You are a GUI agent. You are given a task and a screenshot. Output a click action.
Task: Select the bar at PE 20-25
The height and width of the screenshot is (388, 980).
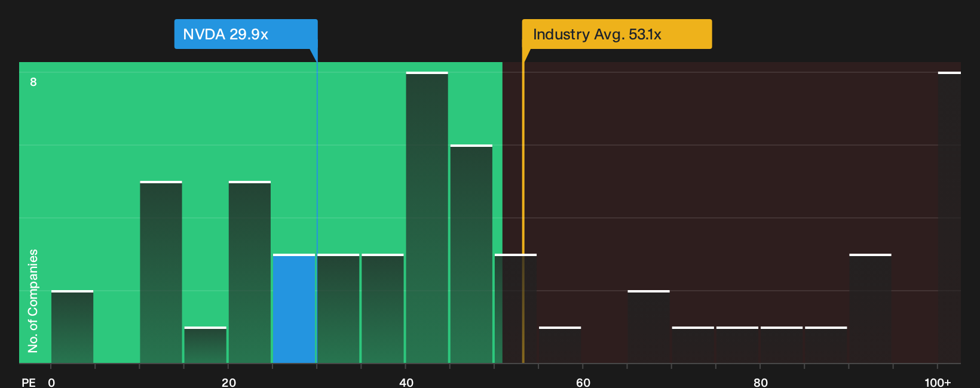click(250, 272)
